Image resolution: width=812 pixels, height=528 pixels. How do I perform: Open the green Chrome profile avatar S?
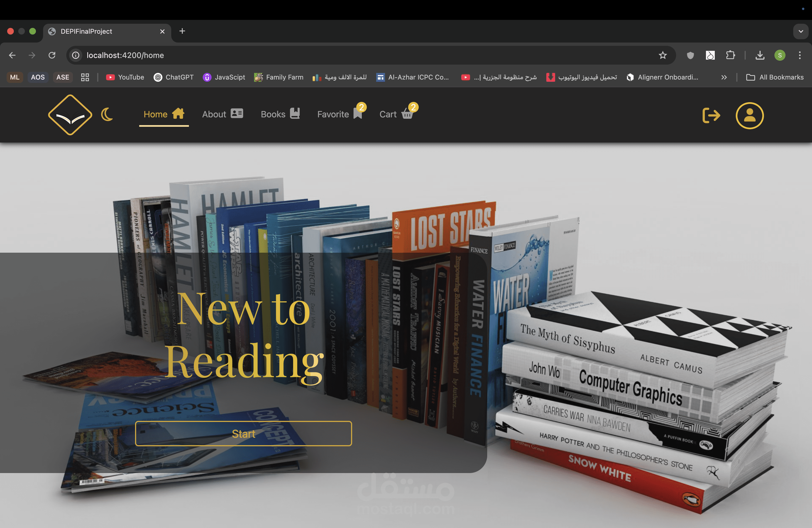(780, 55)
